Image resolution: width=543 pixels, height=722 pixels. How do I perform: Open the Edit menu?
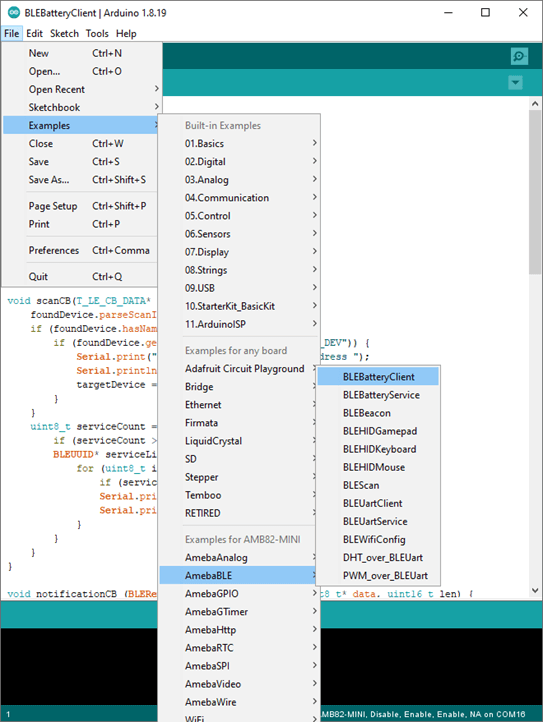35,34
